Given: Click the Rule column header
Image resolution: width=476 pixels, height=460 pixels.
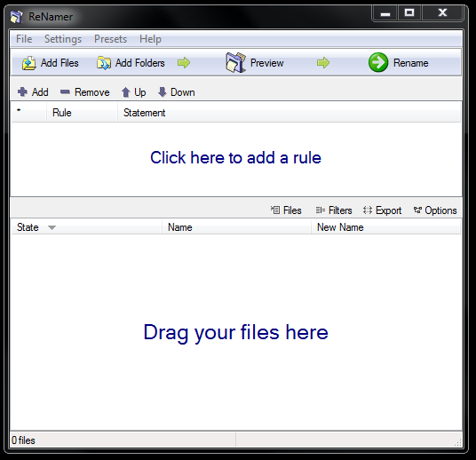Looking at the screenshot, I should [x=82, y=113].
